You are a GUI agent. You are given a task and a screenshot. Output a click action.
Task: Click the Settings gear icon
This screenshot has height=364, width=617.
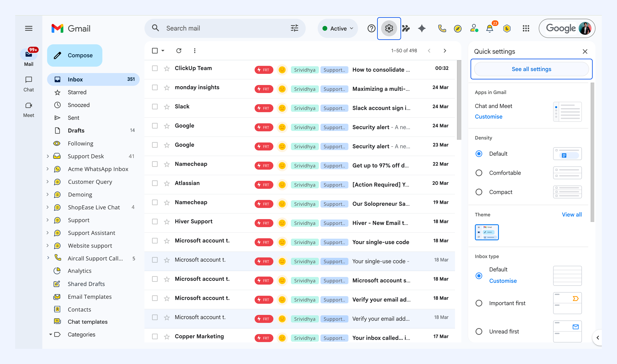pos(389,29)
